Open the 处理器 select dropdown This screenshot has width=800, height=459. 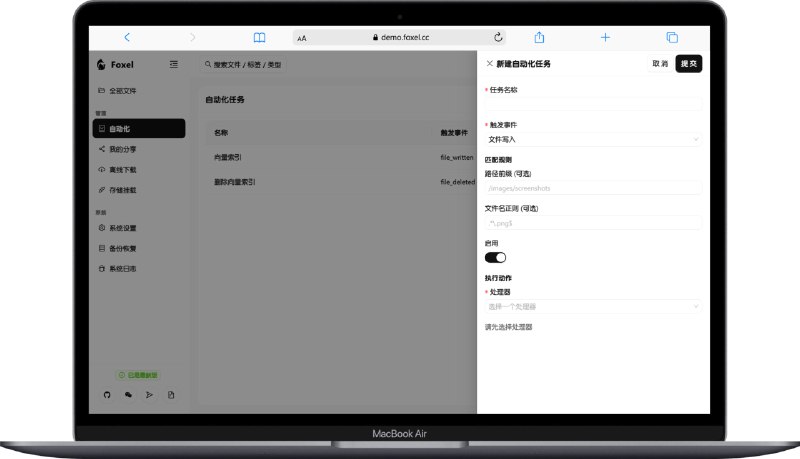(x=593, y=306)
